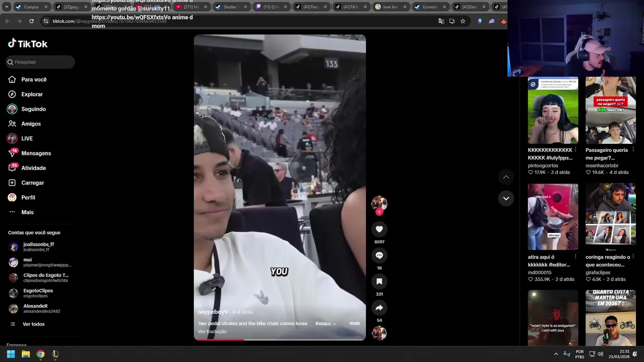Click md000015 author name

pyautogui.click(x=539, y=273)
